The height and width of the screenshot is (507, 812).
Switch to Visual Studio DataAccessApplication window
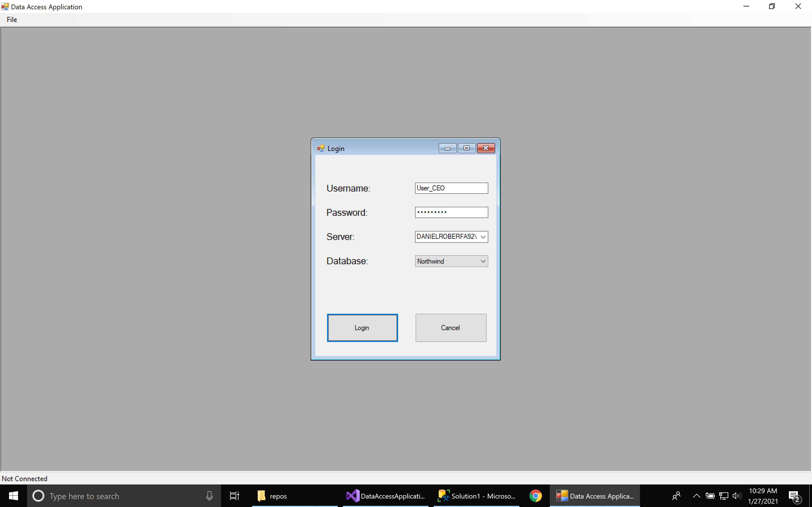(x=385, y=496)
